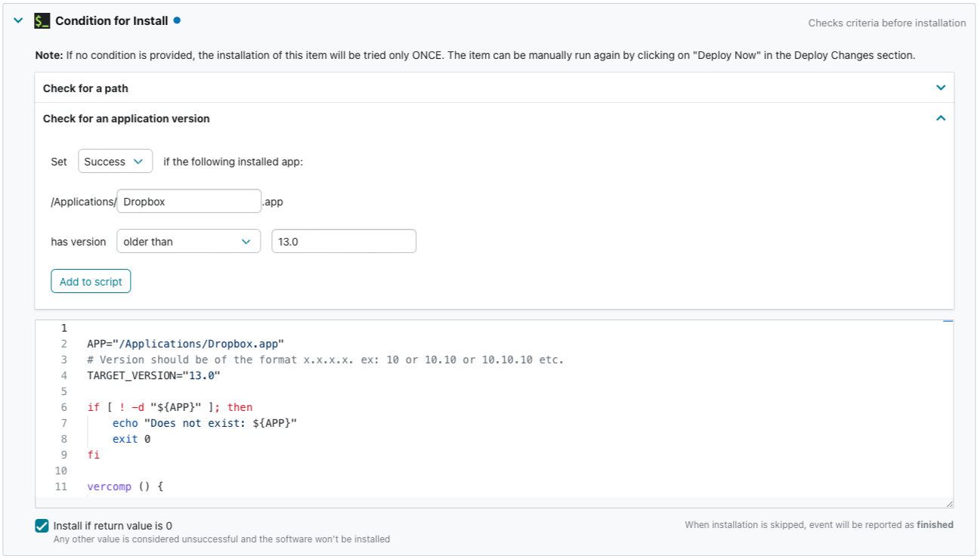980x559 pixels.
Task: Click the blue unsaved-changes dot next to the title
Action: (x=178, y=20)
